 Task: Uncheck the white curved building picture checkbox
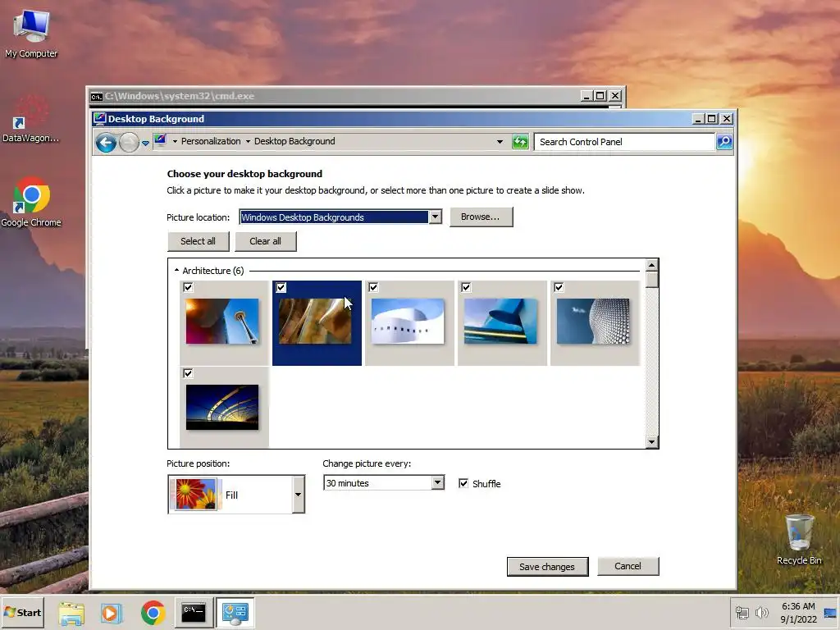373,288
